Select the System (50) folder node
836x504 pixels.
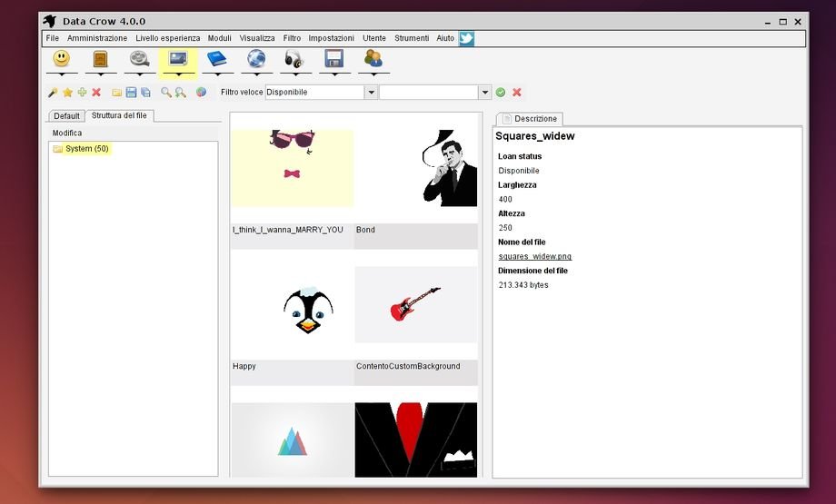[86, 149]
